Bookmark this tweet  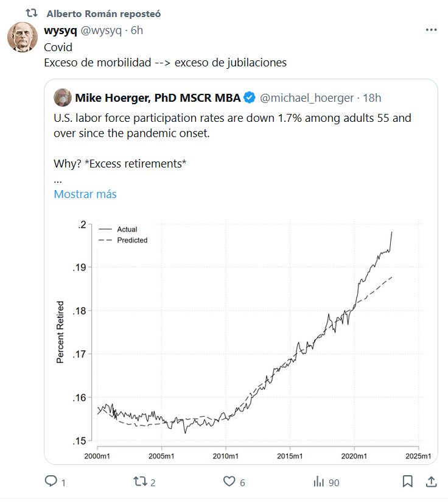407,482
